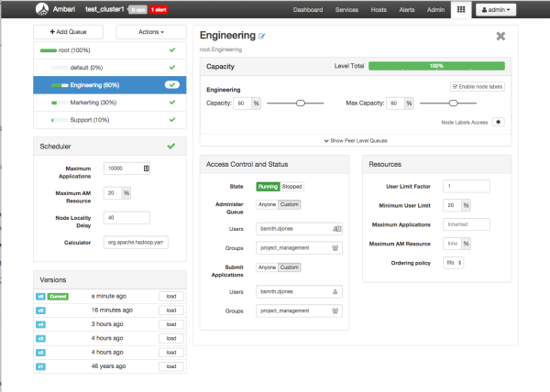The image size is (550, 392).
Task: Click the Node Labels Access asterisk icon
Action: tap(498, 121)
